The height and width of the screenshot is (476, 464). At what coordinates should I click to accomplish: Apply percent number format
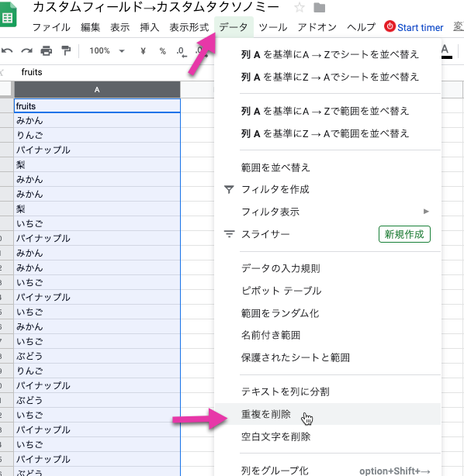(163, 50)
